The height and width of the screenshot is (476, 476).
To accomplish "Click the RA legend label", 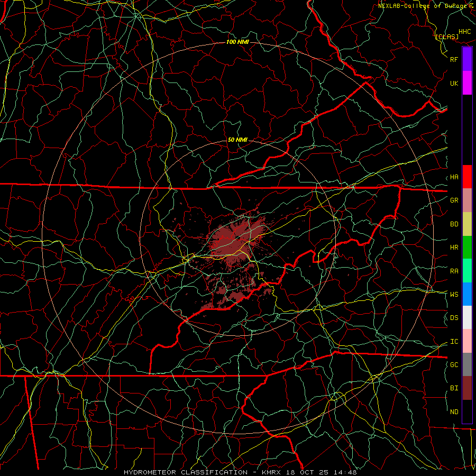I will pos(454,271).
